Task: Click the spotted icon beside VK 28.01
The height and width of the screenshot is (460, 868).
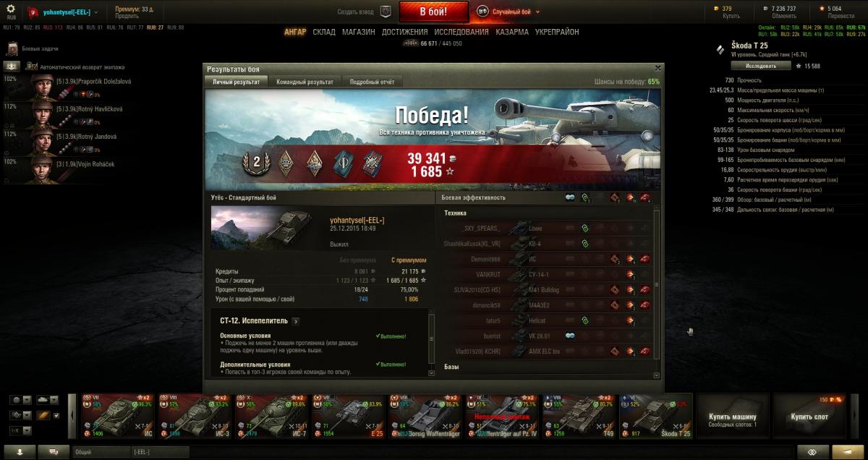Action: click(x=570, y=336)
